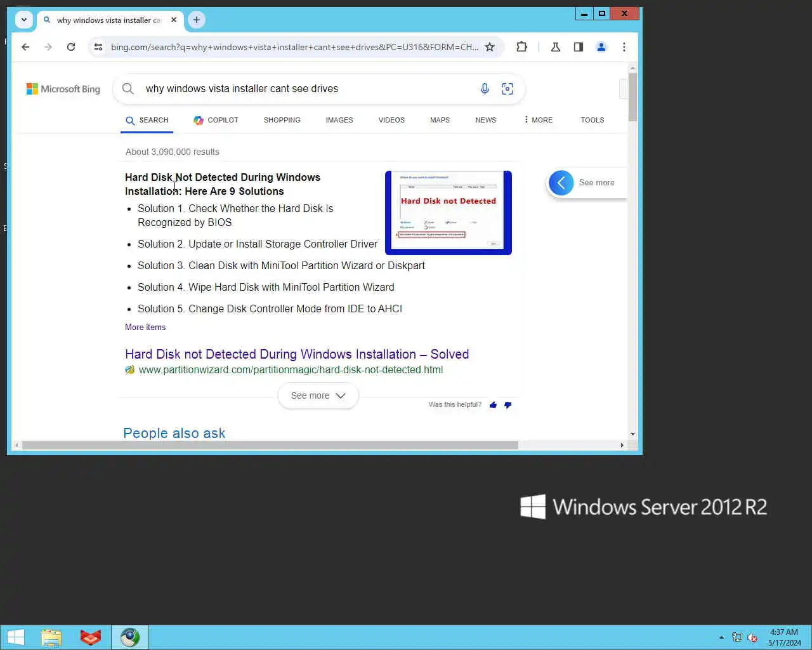Viewport: 812px width, 650px height.
Task: Click the More items link
Action: click(x=145, y=328)
